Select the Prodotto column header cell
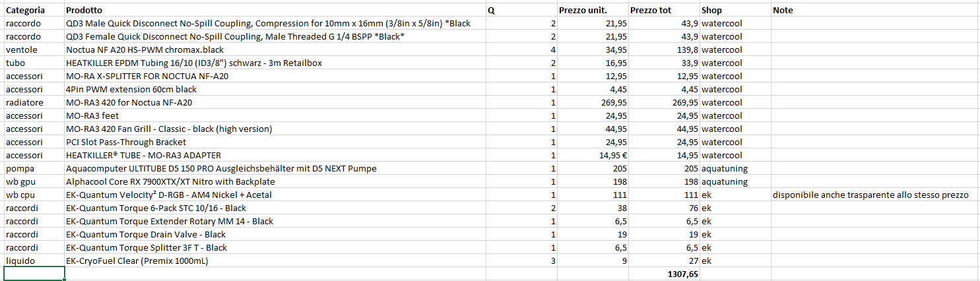980x281 pixels. pos(84,11)
